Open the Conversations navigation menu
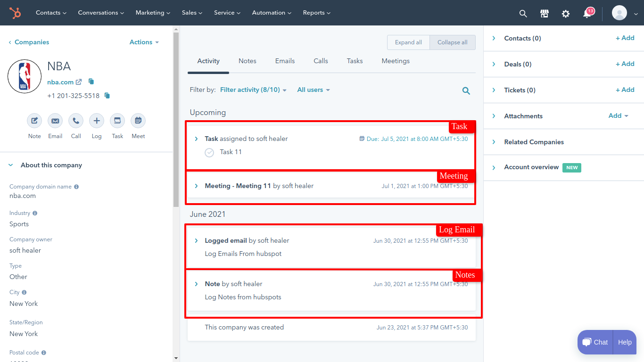 101,13
